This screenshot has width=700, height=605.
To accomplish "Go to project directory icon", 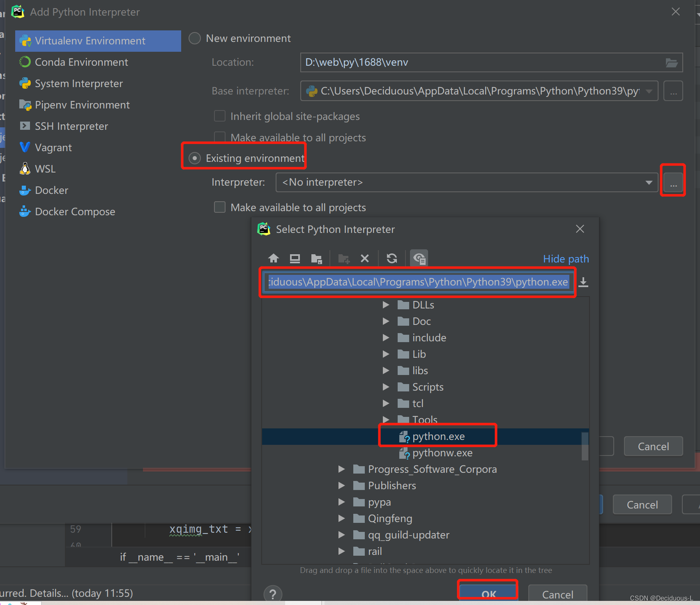I will 316,258.
